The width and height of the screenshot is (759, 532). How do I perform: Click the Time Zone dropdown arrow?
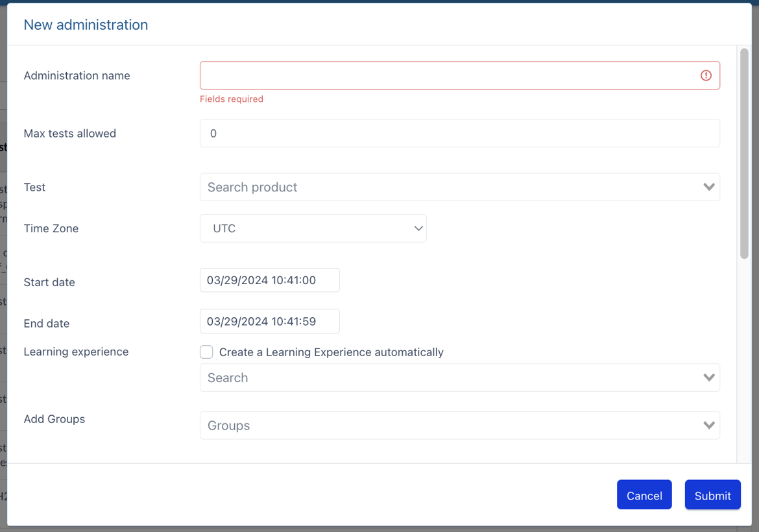pos(418,228)
